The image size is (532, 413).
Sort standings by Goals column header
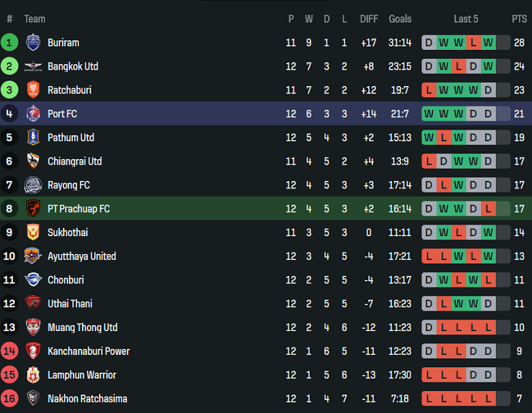point(400,19)
